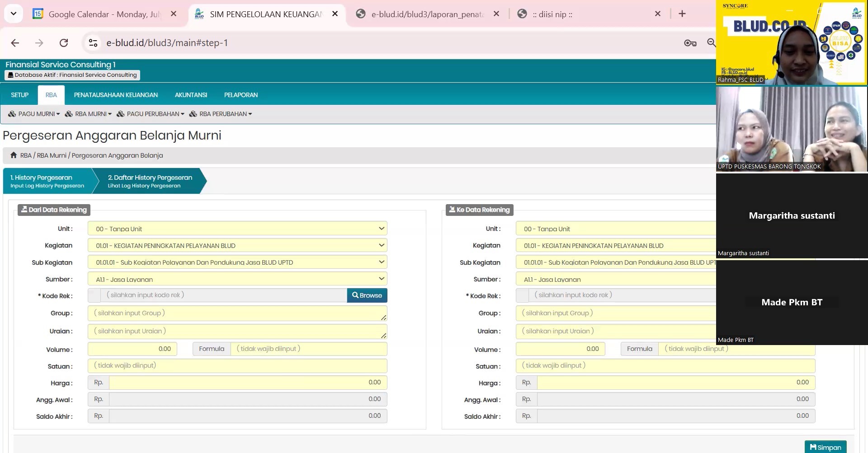Close the Google Calendar tab
Screen dimensions: 868x453
174,14
